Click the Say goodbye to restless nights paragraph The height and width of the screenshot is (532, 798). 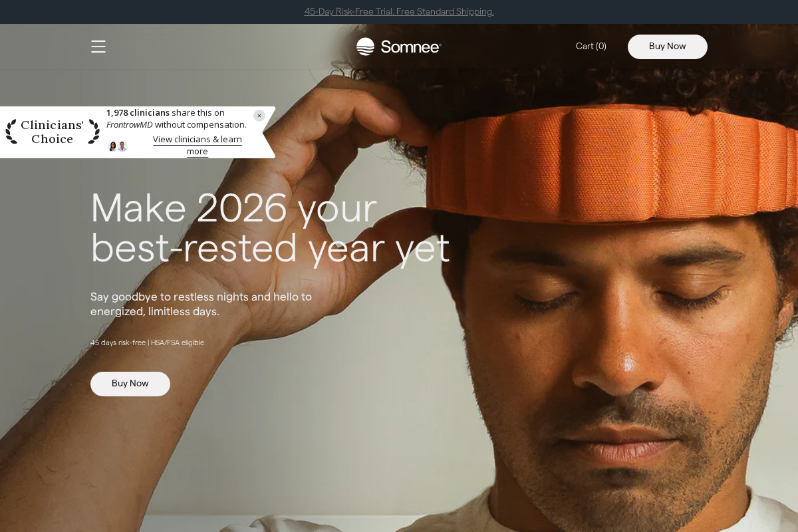(201, 304)
